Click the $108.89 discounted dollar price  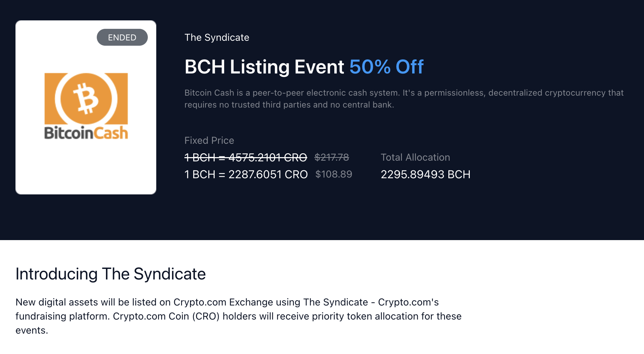pyautogui.click(x=334, y=174)
